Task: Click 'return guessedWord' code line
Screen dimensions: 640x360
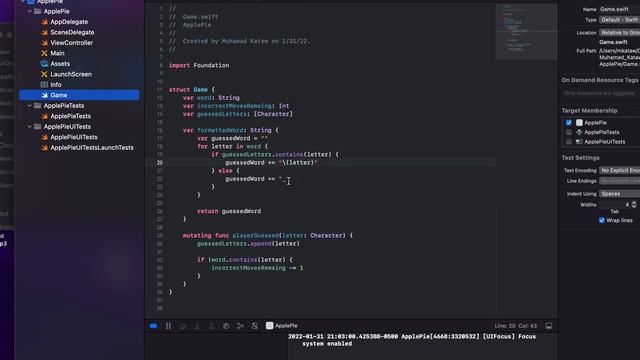Action: (229, 211)
